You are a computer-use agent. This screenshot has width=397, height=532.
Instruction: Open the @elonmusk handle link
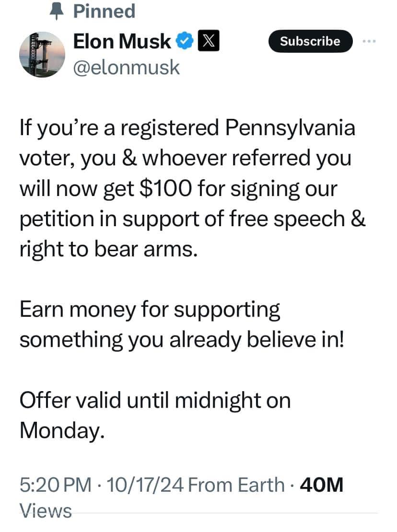tap(126, 68)
